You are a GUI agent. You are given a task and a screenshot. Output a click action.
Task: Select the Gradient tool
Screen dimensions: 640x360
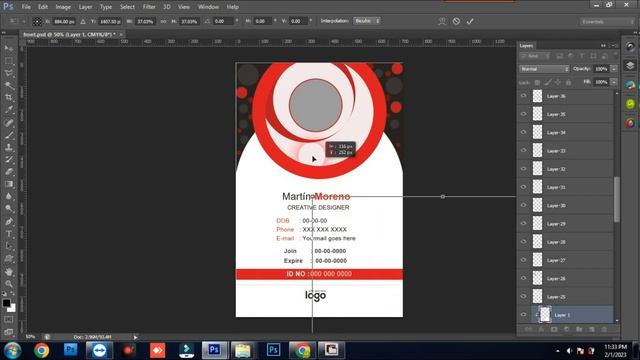coord(9,184)
